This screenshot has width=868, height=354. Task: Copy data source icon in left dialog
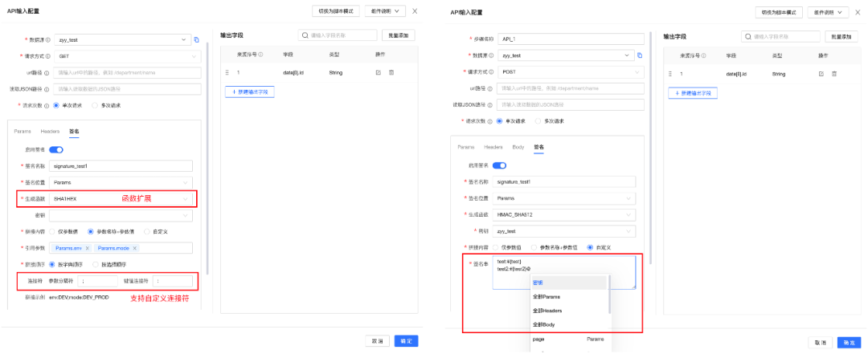click(x=197, y=40)
